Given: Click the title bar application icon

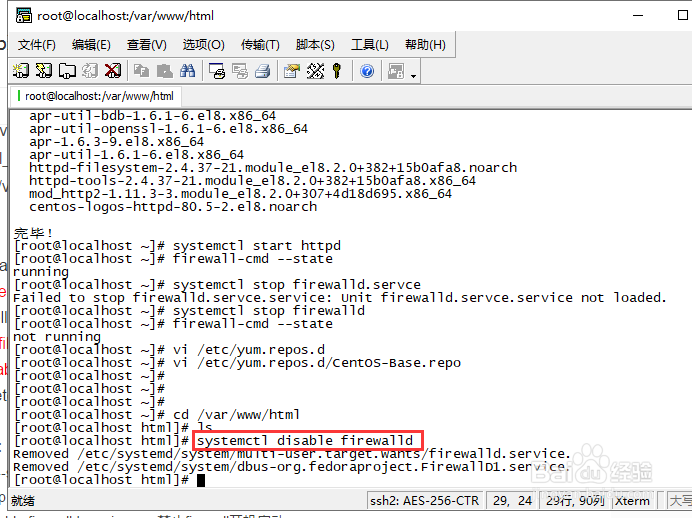Looking at the screenshot, I should pyautogui.click(x=24, y=15).
